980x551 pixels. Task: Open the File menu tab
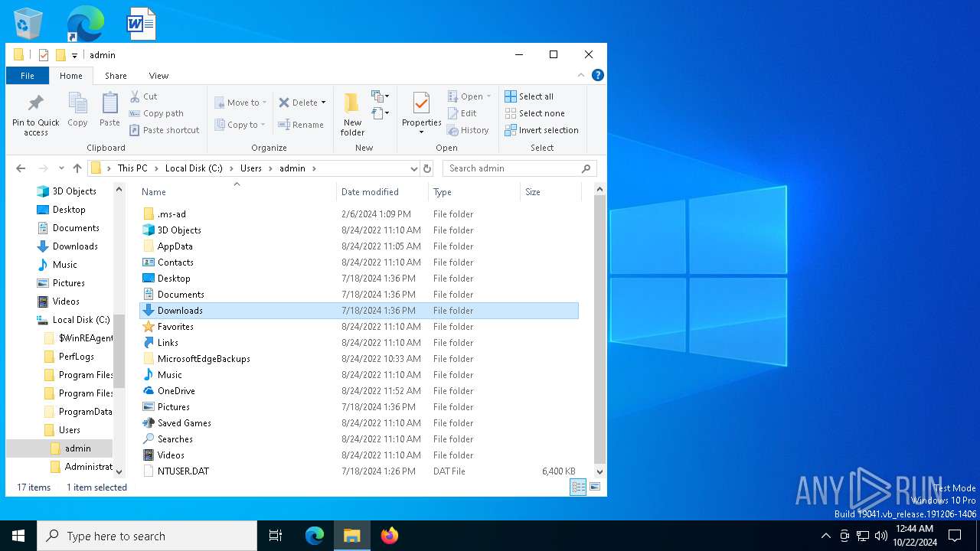pos(28,76)
